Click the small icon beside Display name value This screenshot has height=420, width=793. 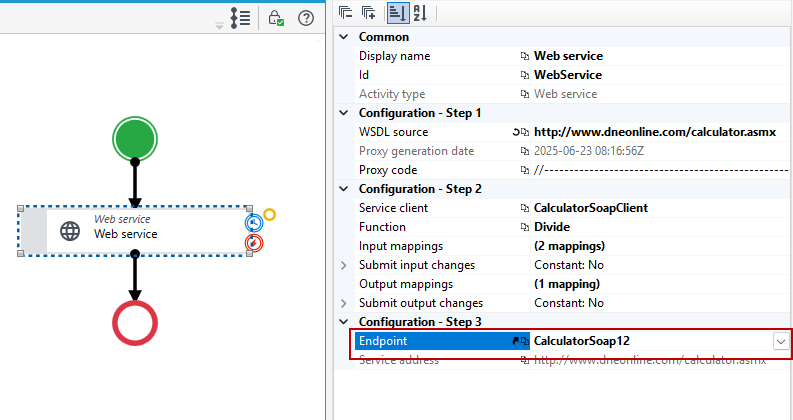[x=525, y=56]
